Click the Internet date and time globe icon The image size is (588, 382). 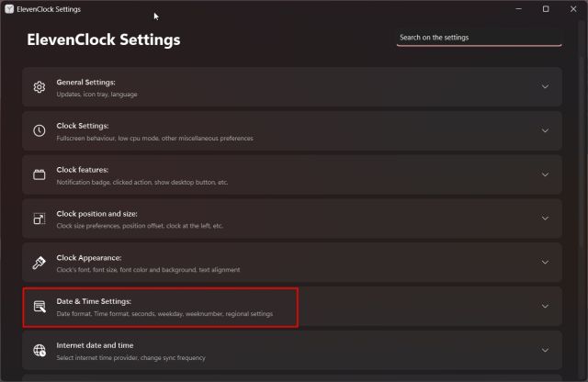40,350
